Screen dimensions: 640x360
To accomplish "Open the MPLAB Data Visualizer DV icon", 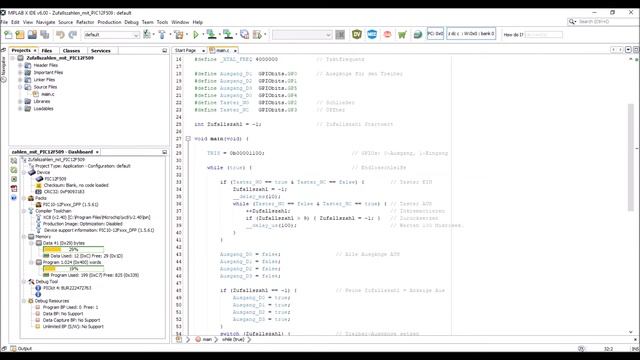I will [x=357, y=34].
